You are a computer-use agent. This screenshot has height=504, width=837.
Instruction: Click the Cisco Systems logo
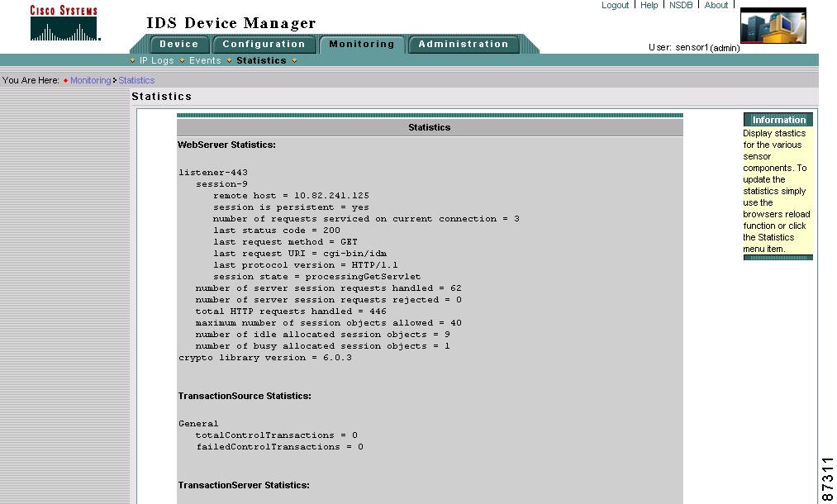[x=64, y=23]
